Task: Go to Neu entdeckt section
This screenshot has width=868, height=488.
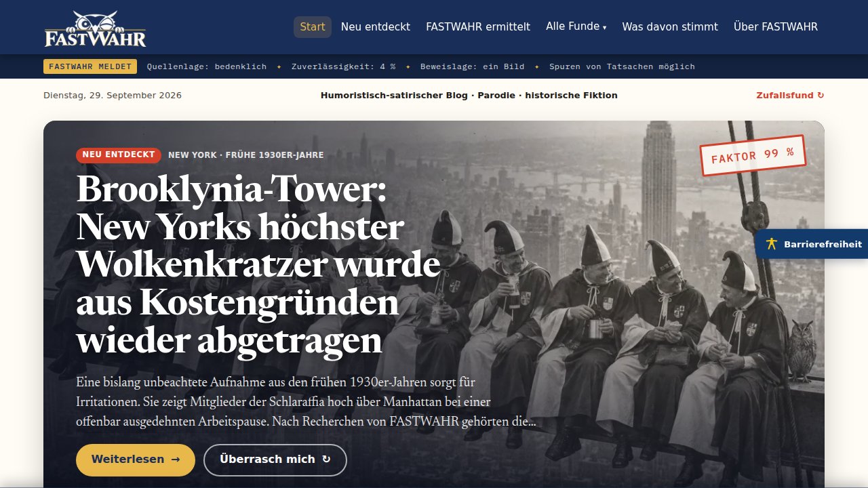Action: [376, 27]
